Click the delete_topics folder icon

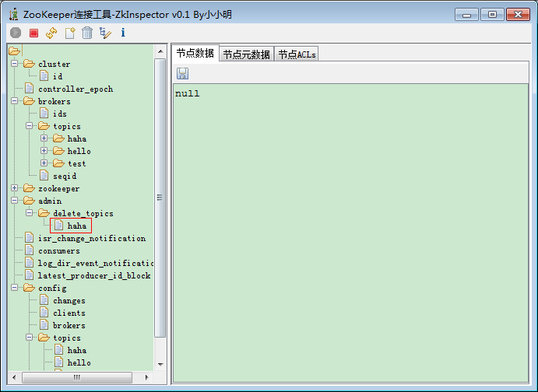[44, 213]
